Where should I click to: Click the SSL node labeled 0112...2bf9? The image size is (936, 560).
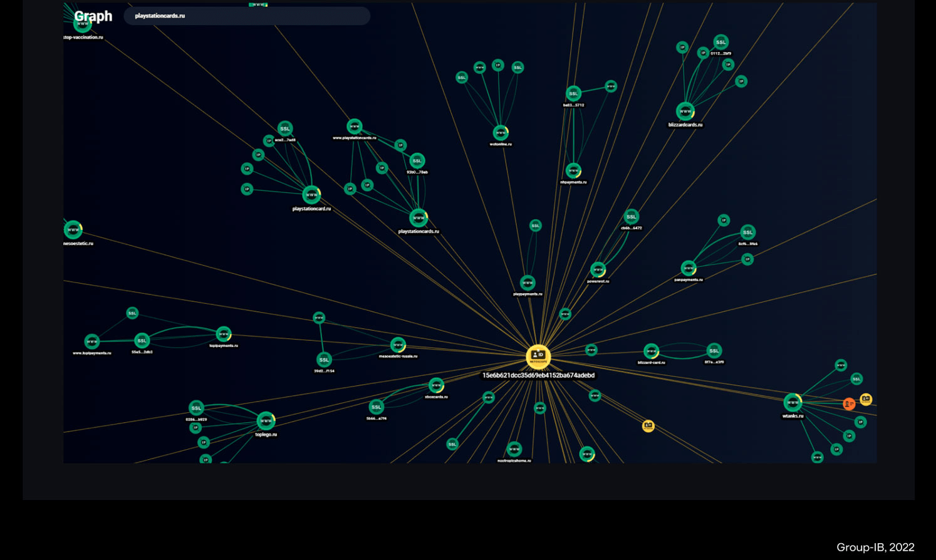(x=720, y=42)
